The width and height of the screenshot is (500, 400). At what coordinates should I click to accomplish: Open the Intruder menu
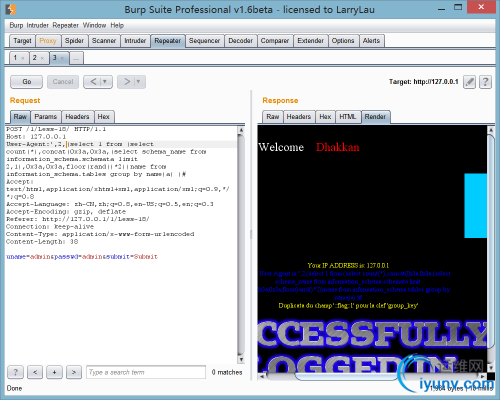pyautogui.click(x=37, y=25)
